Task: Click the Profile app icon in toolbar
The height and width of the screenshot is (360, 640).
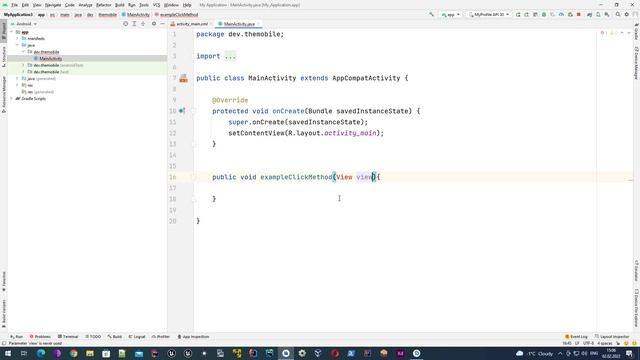Action: tap(561, 15)
